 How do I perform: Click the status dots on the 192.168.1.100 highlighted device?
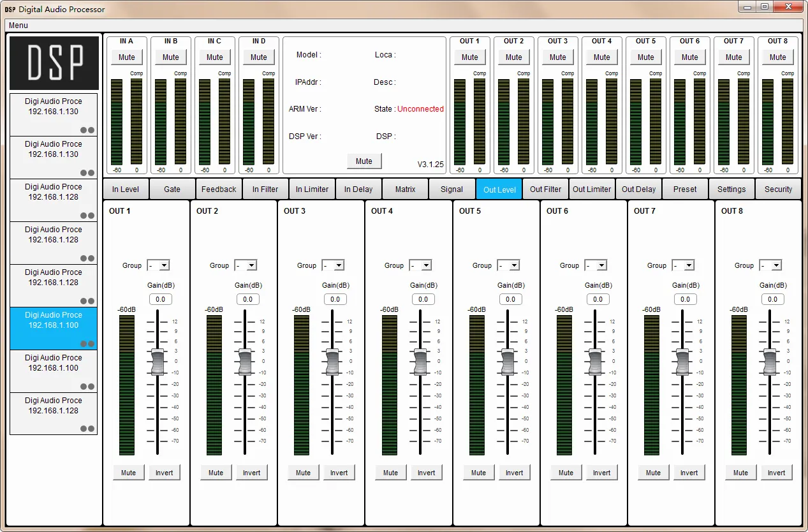coord(87,344)
